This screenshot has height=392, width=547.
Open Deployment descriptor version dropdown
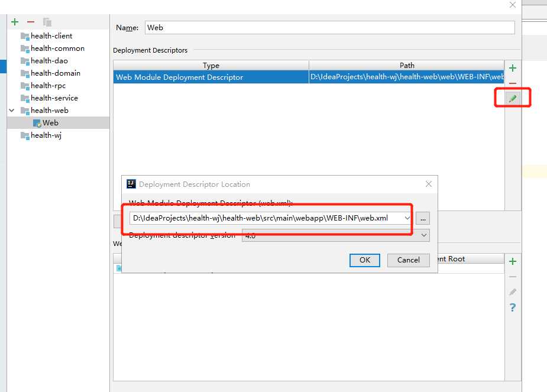[x=336, y=235]
